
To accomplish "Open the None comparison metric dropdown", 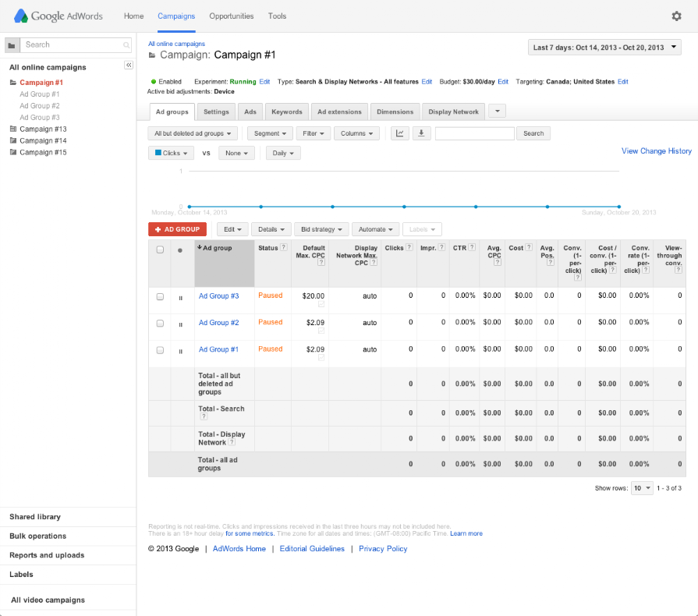I will (236, 153).
